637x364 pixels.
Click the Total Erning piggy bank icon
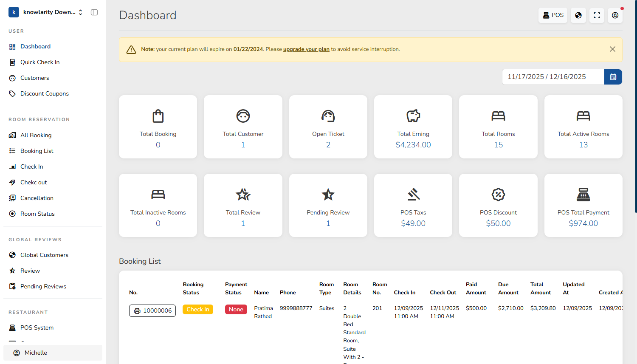pyautogui.click(x=413, y=116)
